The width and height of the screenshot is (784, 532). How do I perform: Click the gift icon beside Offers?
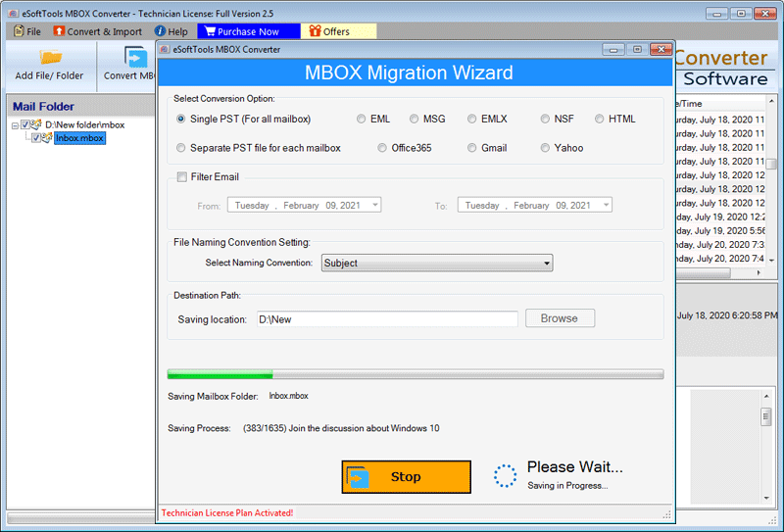pos(315,31)
